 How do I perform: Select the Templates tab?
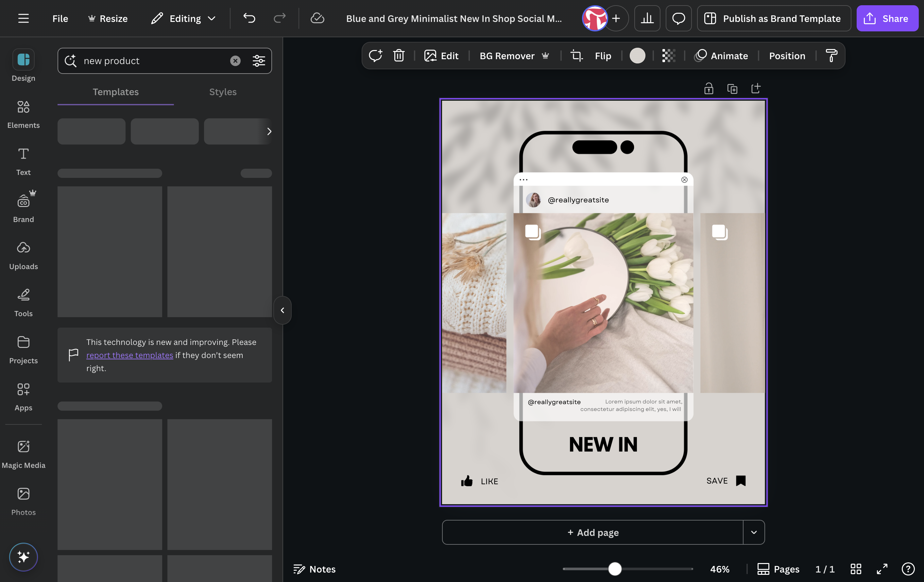point(115,92)
